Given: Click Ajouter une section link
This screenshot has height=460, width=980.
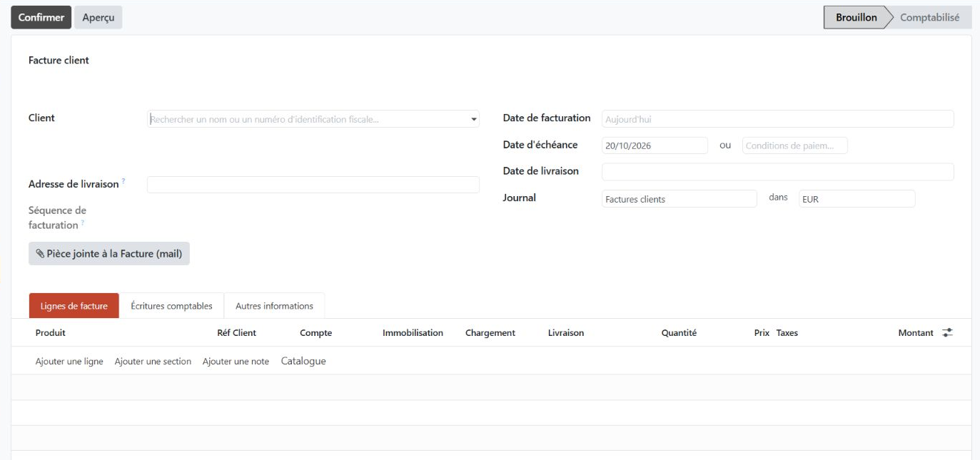Looking at the screenshot, I should [x=153, y=362].
